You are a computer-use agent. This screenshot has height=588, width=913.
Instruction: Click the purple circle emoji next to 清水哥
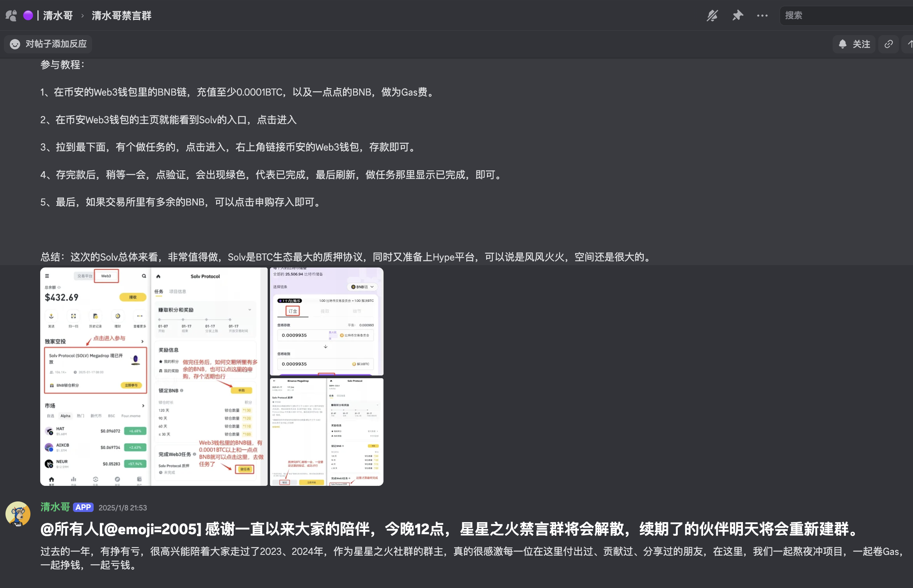[28, 15]
